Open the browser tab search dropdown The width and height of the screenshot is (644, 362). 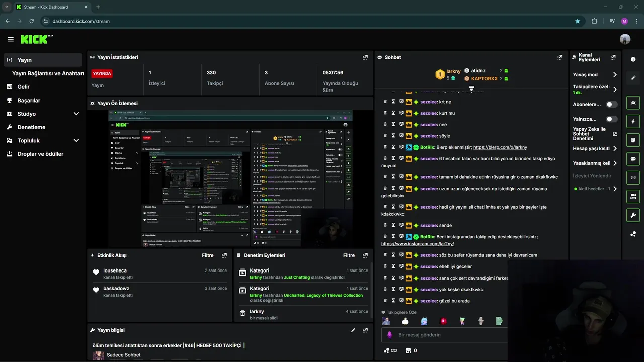pyautogui.click(x=7, y=7)
